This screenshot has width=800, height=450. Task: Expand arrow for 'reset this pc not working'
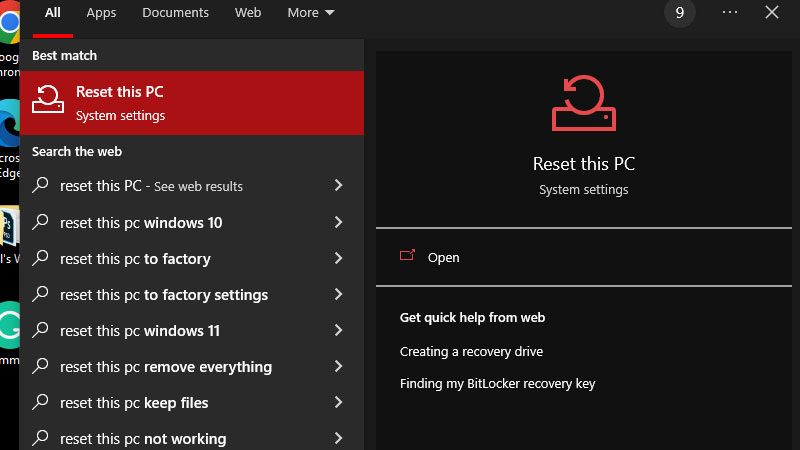tap(338, 438)
